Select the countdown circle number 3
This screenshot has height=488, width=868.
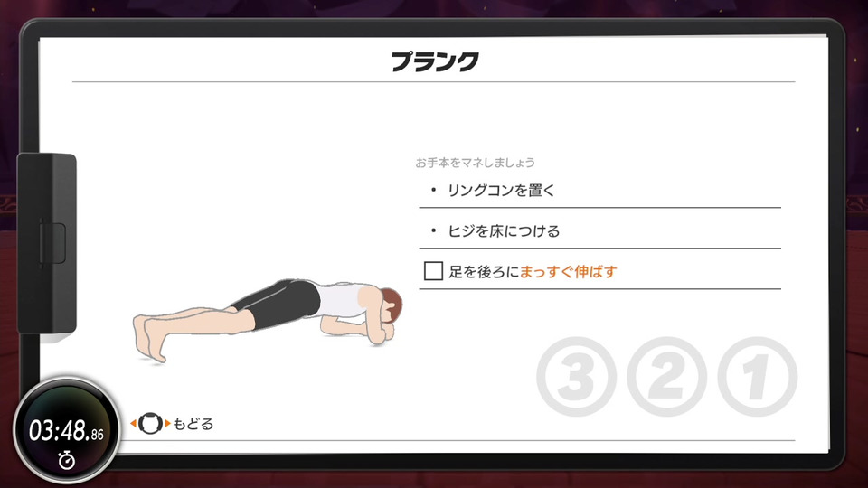[x=576, y=377]
